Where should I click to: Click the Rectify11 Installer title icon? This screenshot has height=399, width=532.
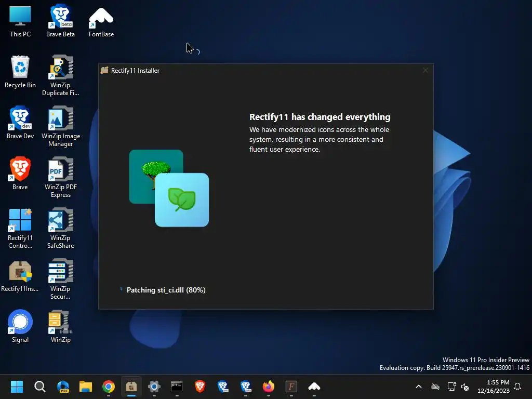point(104,70)
